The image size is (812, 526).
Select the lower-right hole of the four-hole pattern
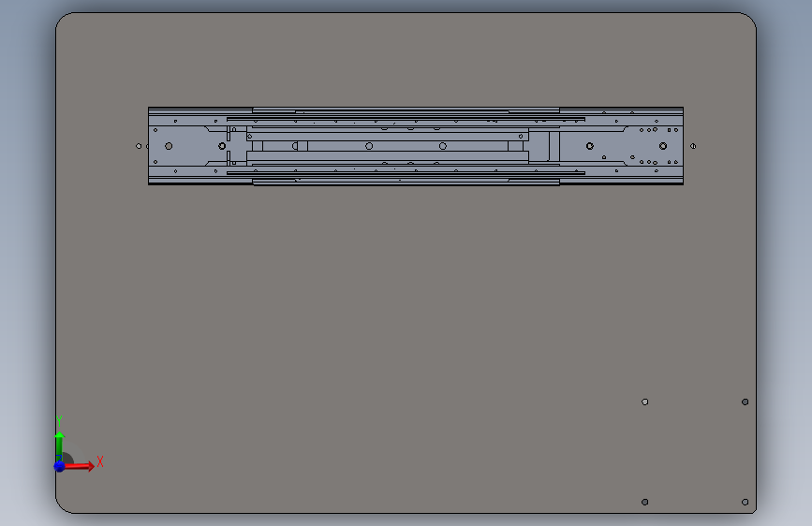coord(745,502)
